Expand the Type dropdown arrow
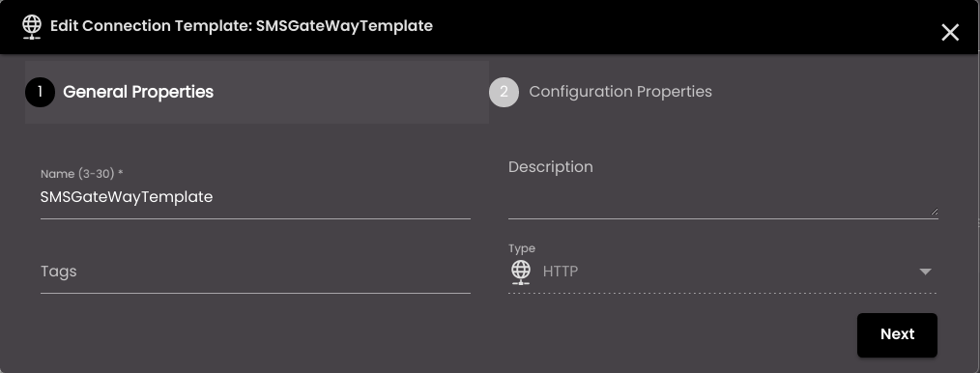The image size is (980, 373). pos(925,272)
